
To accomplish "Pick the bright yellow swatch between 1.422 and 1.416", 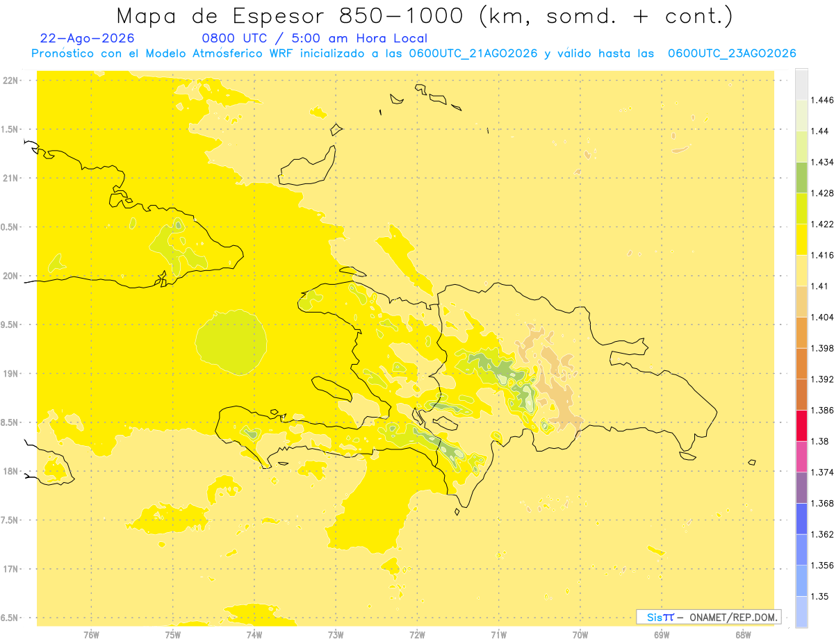I will pyautogui.click(x=801, y=240).
